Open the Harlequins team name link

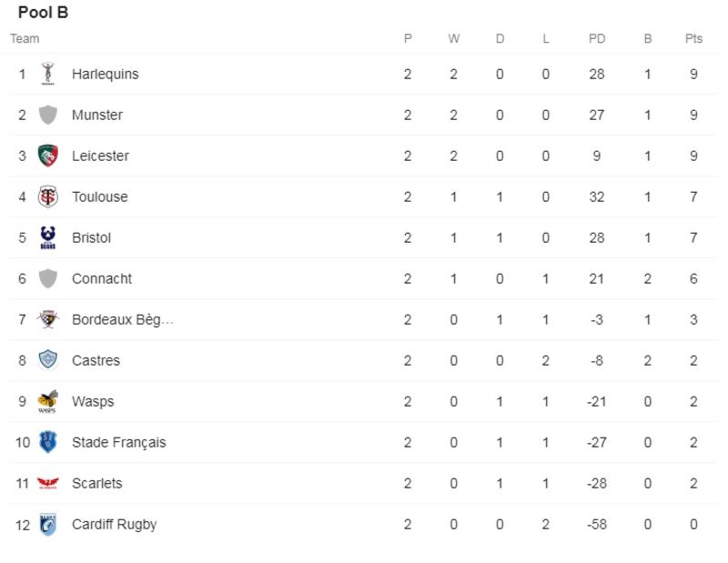pyautogui.click(x=105, y=74)
